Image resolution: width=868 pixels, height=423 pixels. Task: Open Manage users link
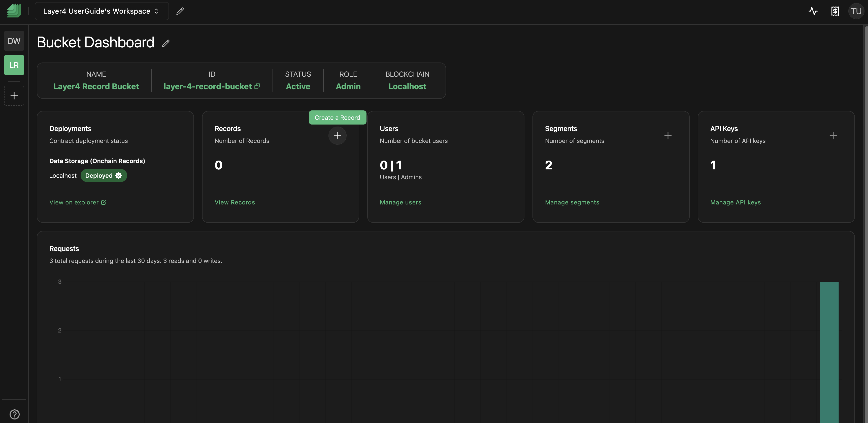(x=400, y=202)
